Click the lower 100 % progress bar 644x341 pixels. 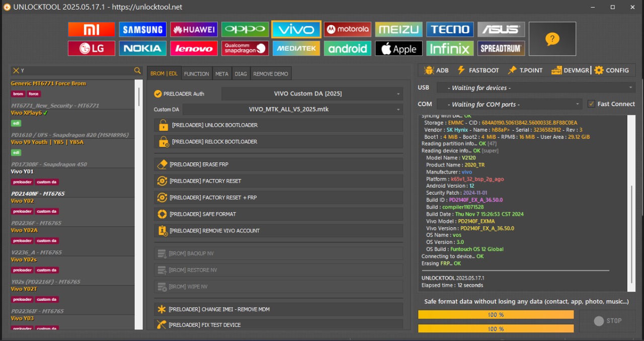tap(496, 329)
